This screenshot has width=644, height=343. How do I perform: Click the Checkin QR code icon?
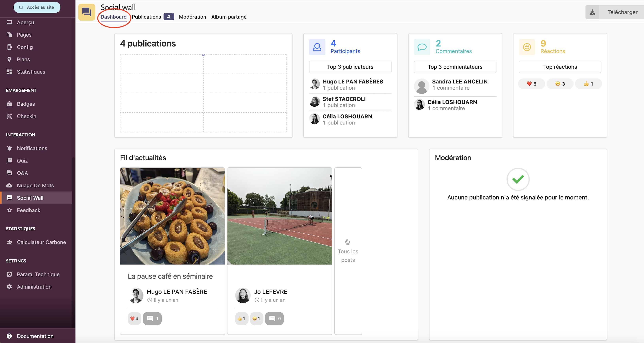[x=9, y=116]
